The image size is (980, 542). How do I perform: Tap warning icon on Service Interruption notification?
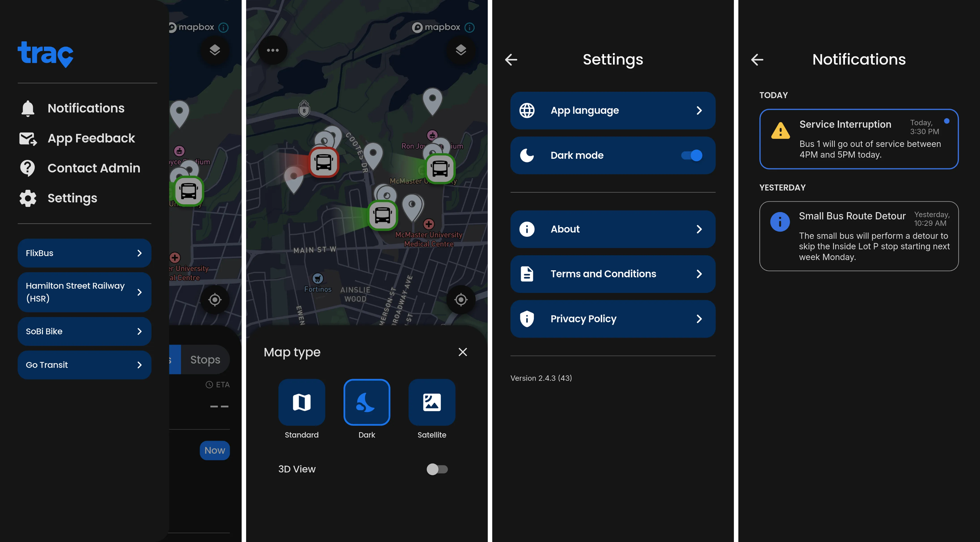click(x=780, y=131)
